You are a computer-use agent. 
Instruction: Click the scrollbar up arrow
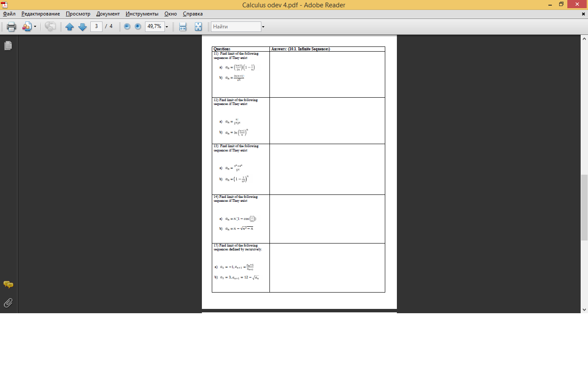point(584,38)
